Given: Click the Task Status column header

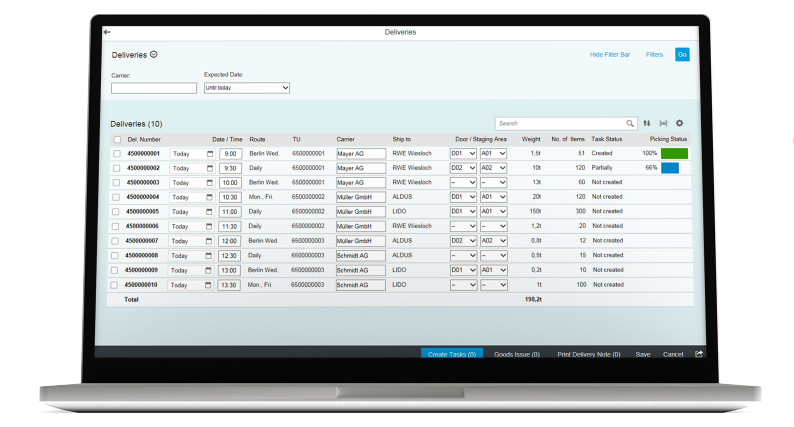Looking at the screenshot, I should (x=607, y=139).
